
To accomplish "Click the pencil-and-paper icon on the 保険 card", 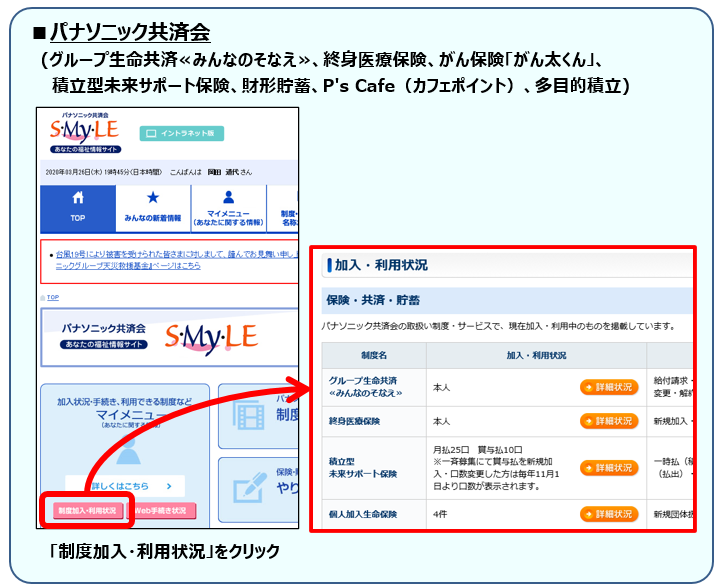I will [x=250, y=488].
